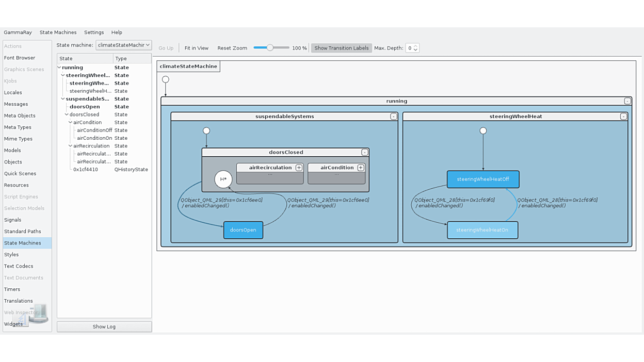Toggle Show Transition Labels button
The width and height of the screenshot is (644, 362).
pos(341,48)
